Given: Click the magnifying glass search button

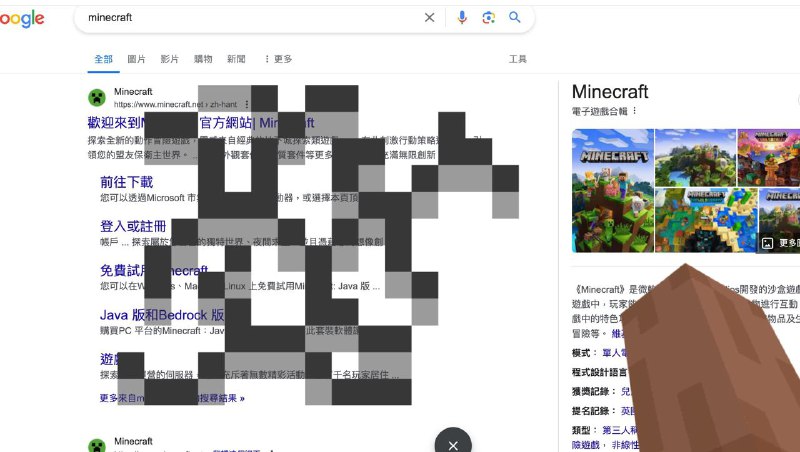Looking at the screenshot, I should pos(515,17).
